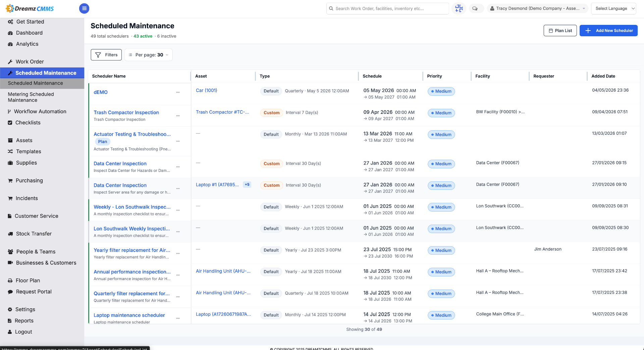Click the Analytics sidebar icon

[x=10, y=44]
